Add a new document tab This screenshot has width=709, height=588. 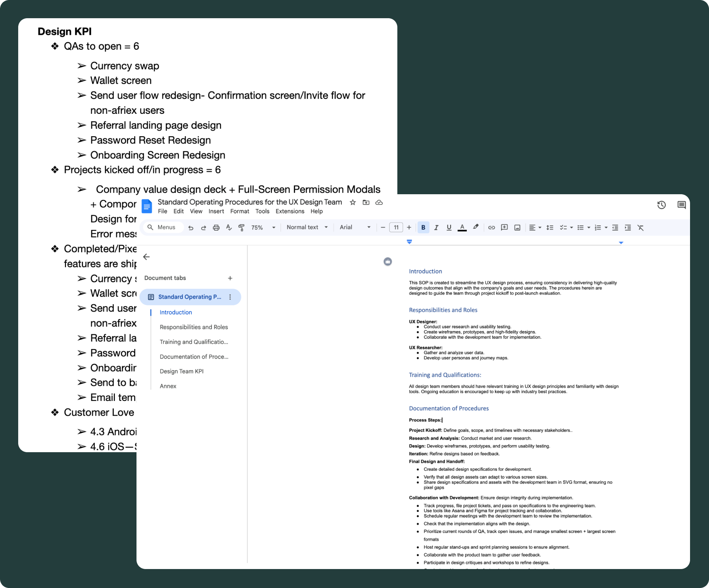coord(230,278)
